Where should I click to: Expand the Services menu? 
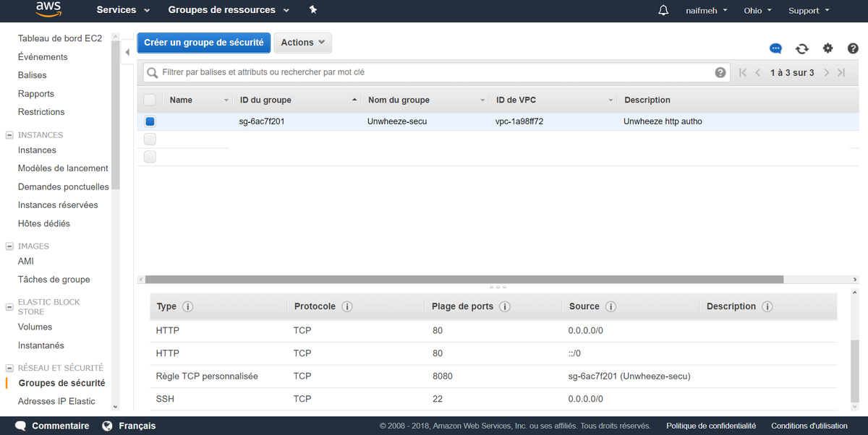(123, 10)
